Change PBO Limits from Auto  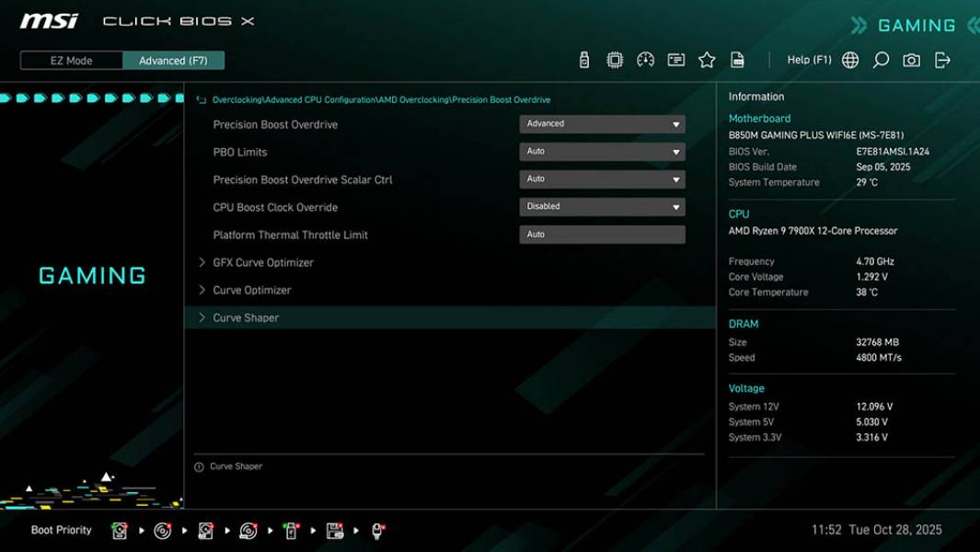click(602, 151)
